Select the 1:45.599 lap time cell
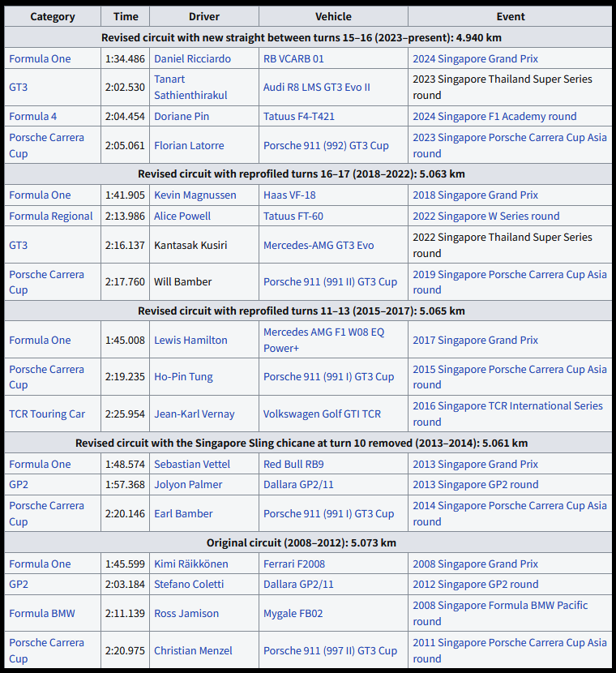616x673 pixels. tap(126, 564)
